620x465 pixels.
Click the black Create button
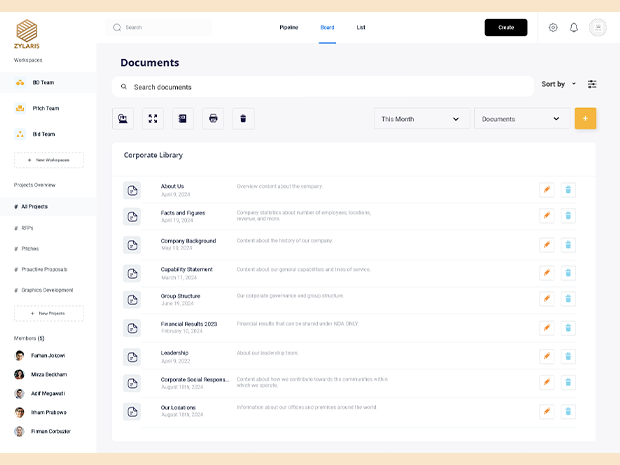pyautogui.click(x=506, y=28)
